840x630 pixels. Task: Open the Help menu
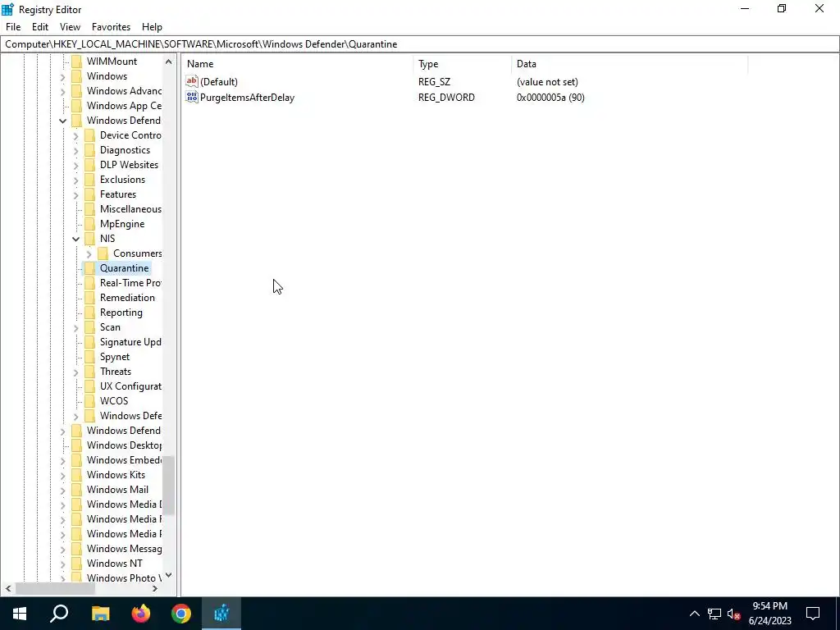pos(152,27)
